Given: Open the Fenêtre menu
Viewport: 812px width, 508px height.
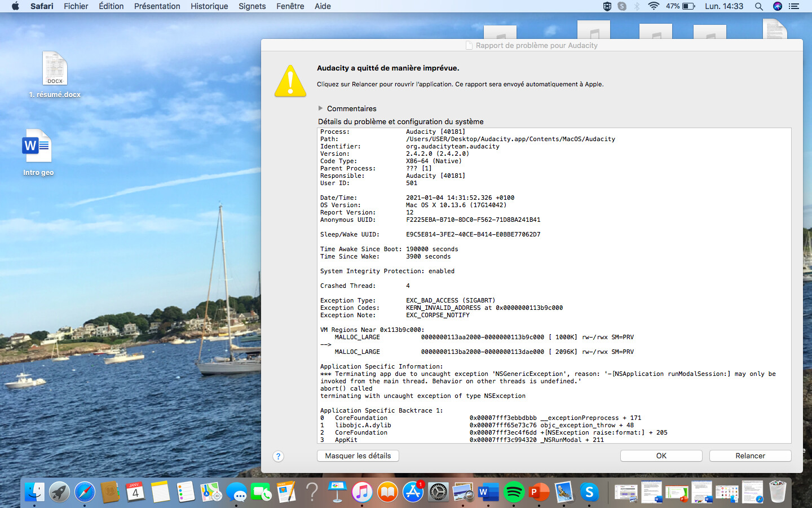Looking at the screenshot, I should pos(290,6).
